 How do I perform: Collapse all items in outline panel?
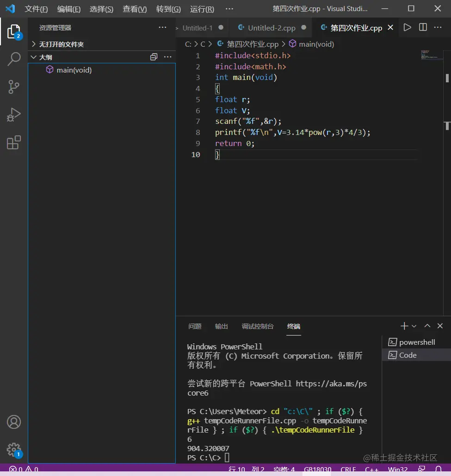coord(154,57)
